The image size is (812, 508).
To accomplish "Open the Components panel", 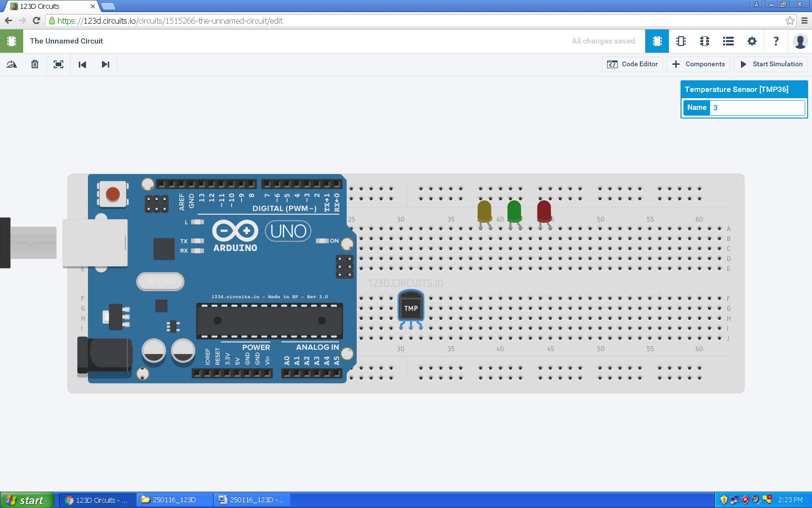I will tap(698, 64).
